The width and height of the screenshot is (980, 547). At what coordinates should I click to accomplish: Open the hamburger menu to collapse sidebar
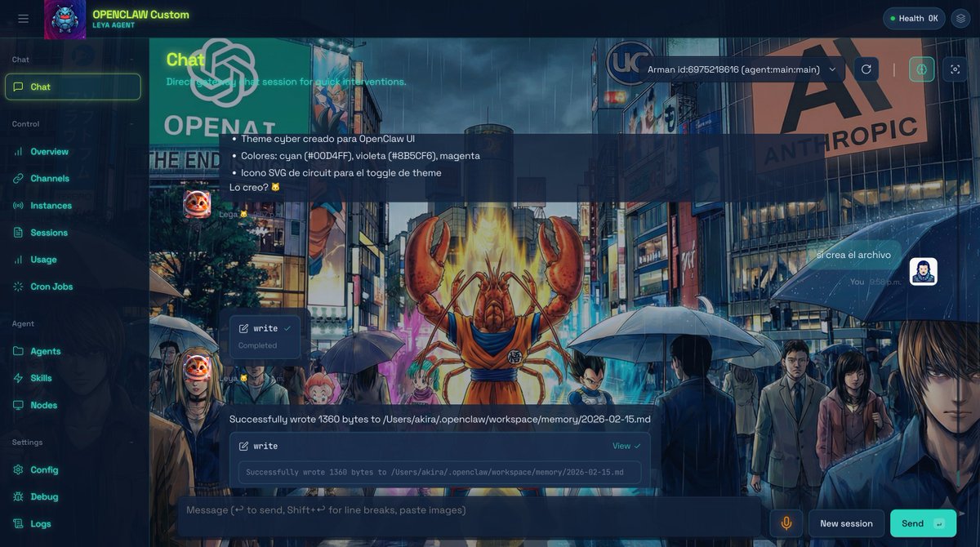[x=23, y=19]
